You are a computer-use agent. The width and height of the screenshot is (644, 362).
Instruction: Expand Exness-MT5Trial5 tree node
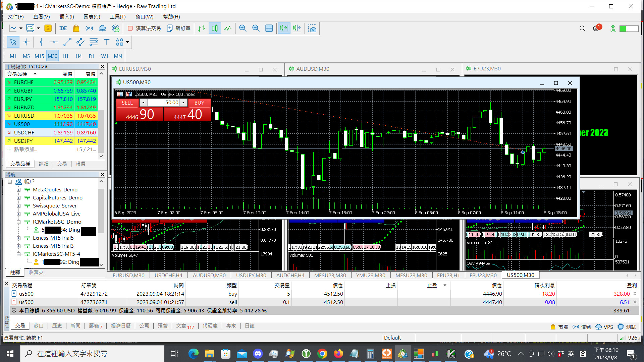19,238
